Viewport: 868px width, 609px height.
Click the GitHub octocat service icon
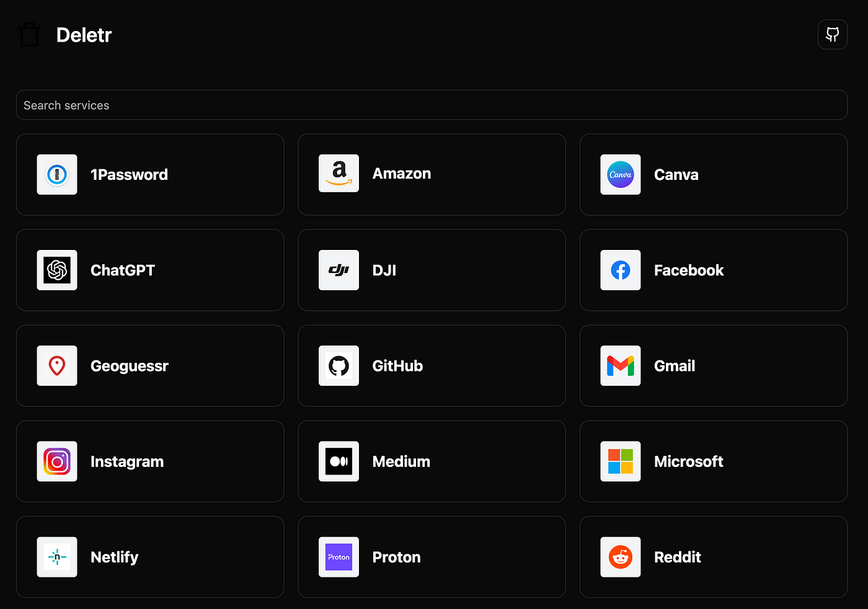point(339,365)
